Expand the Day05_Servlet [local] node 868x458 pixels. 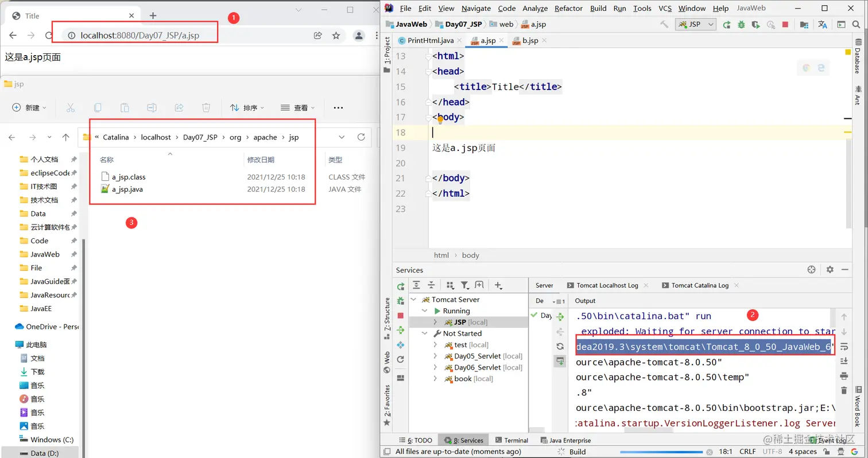coord(436,356)
